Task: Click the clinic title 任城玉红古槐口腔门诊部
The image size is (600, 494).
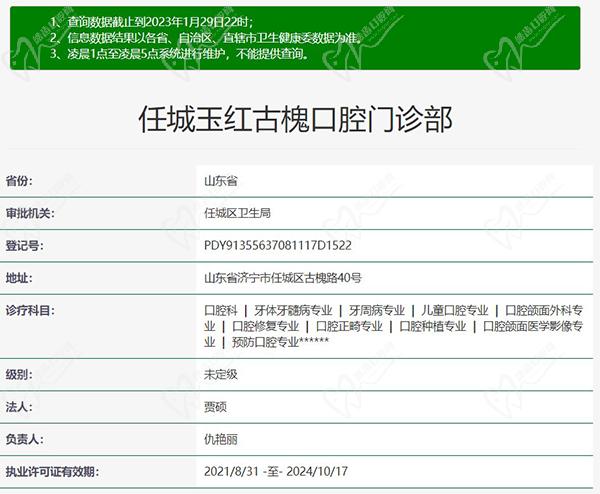Action: (294, 121)
